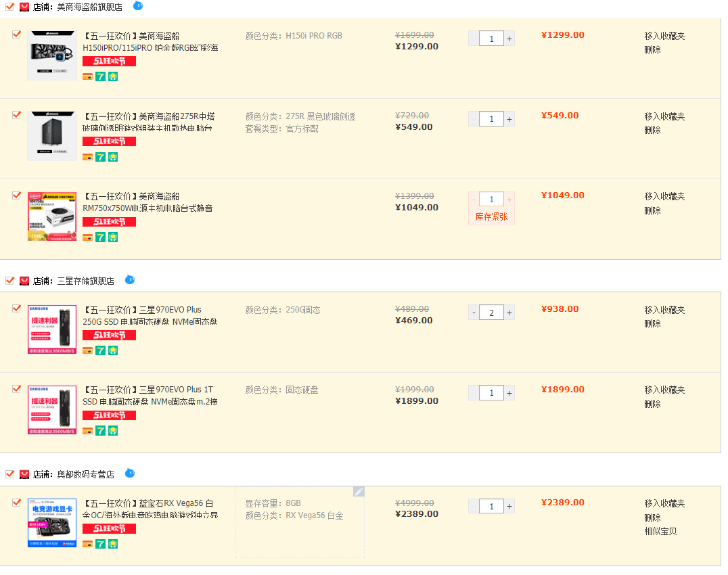The image size is (728, 575).
Task: Click the credit card icon under 275R case item
Action: point(87,158)
